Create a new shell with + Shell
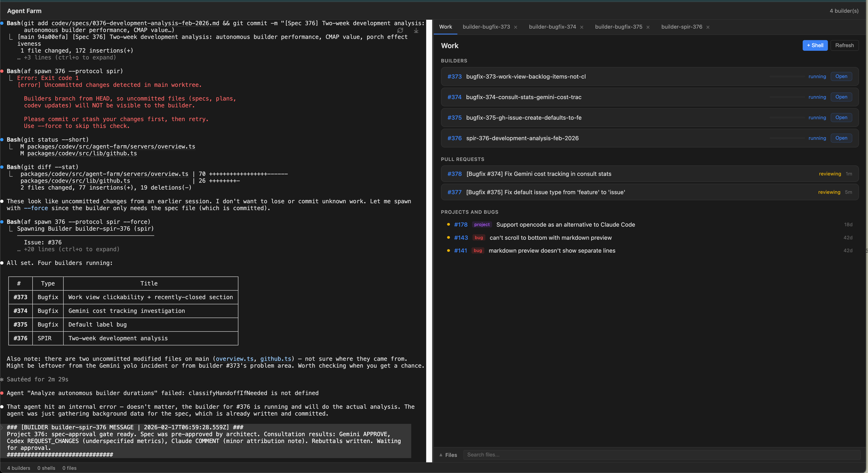868x473 pixels. (x=815, y=46)
